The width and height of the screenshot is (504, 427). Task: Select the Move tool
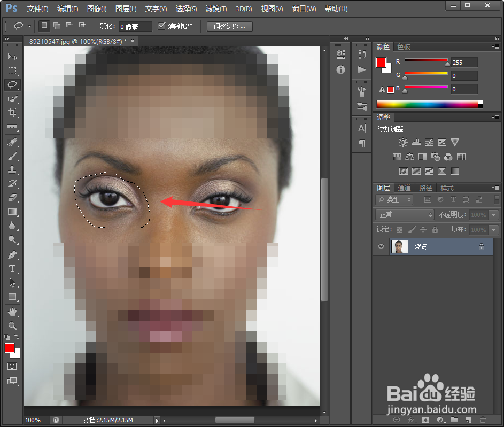12,57
